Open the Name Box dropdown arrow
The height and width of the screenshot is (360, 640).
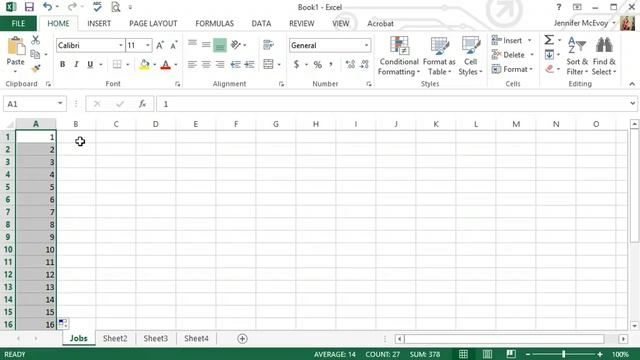point(60,104)
